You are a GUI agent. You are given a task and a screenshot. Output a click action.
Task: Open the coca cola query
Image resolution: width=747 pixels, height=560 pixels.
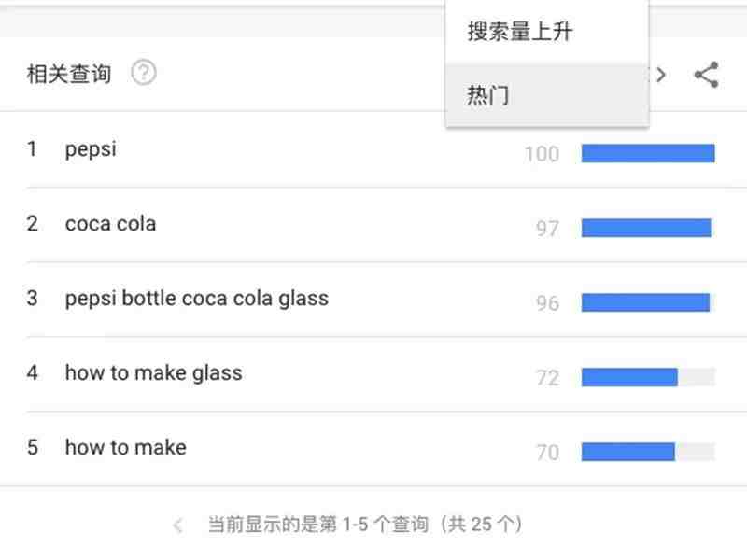click(x=110, y=224)
